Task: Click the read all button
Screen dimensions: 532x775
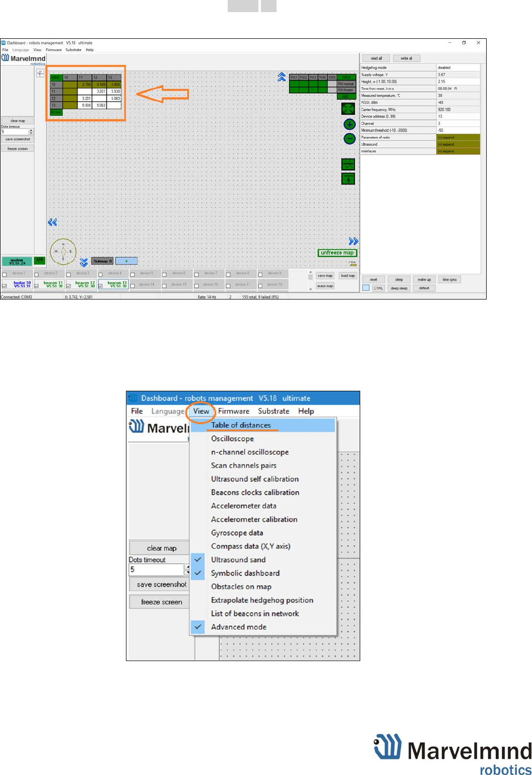Action: [x=376, y=58]
